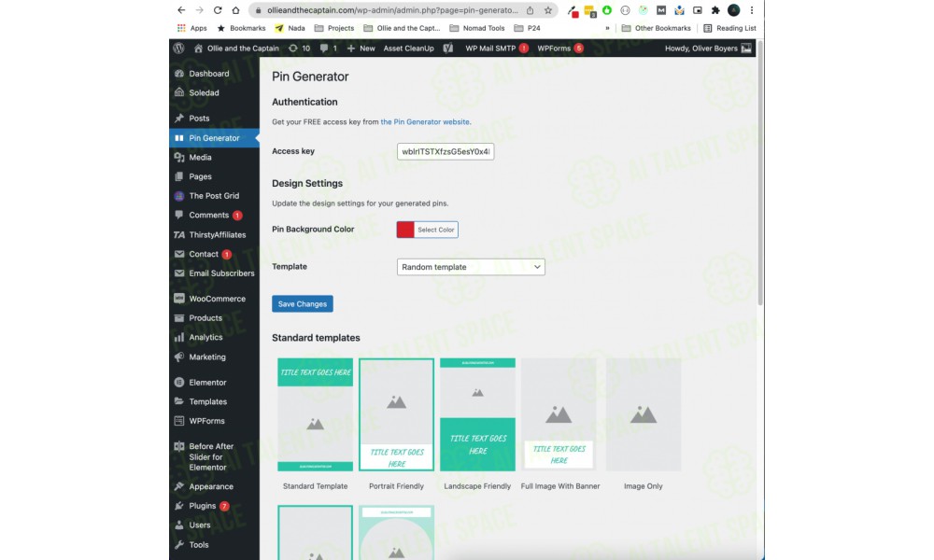Select Landscape Friendly template thumbnail
Image resolution: width=934 pixels, height=560 pixels.
(477, 414)
